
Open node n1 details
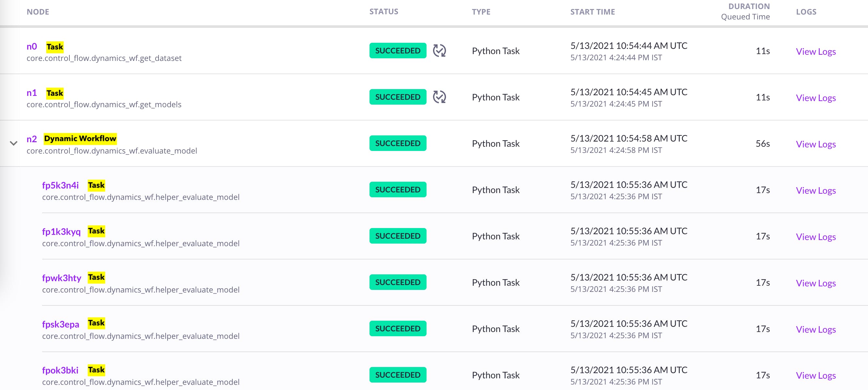32,93
